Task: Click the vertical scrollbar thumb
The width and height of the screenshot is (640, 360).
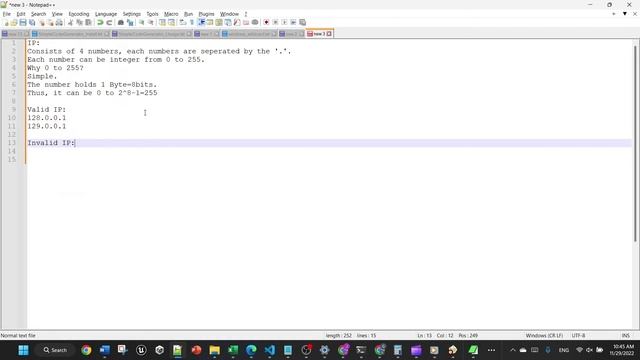Action: click(635, 143)
